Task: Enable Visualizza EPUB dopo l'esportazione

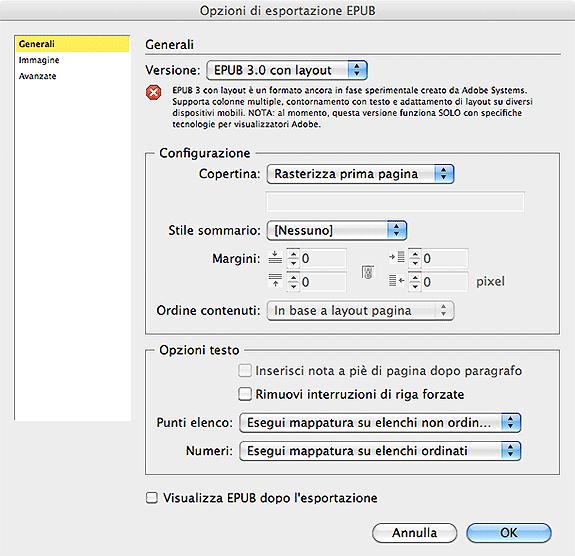Action: pyautogui.click(x=152, y=498)
